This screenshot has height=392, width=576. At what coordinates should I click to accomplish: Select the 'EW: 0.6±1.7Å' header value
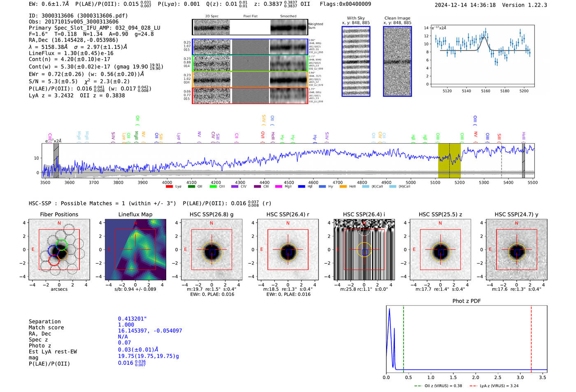[x=49, y=4]
